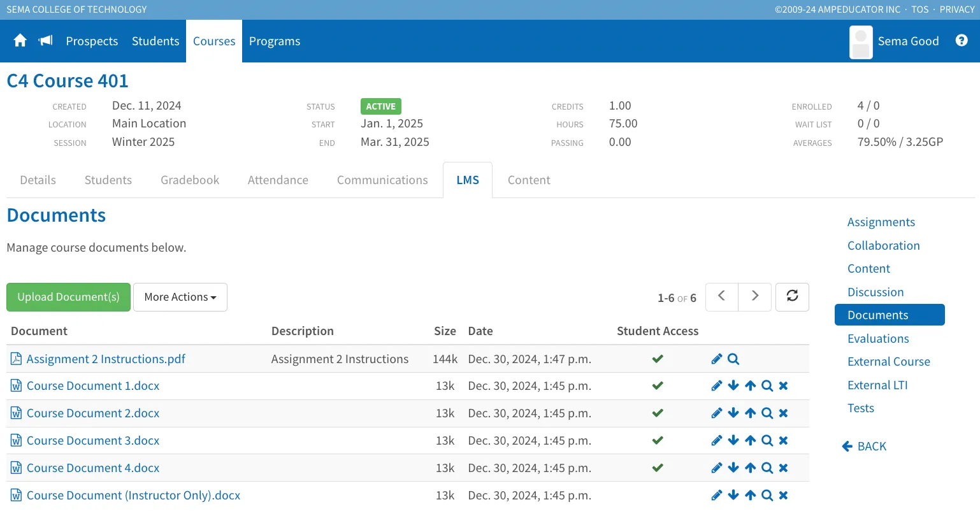Viewport: 980px width, 516px height.
Task: Switch to the Gradebook tab
Action: 190,180
